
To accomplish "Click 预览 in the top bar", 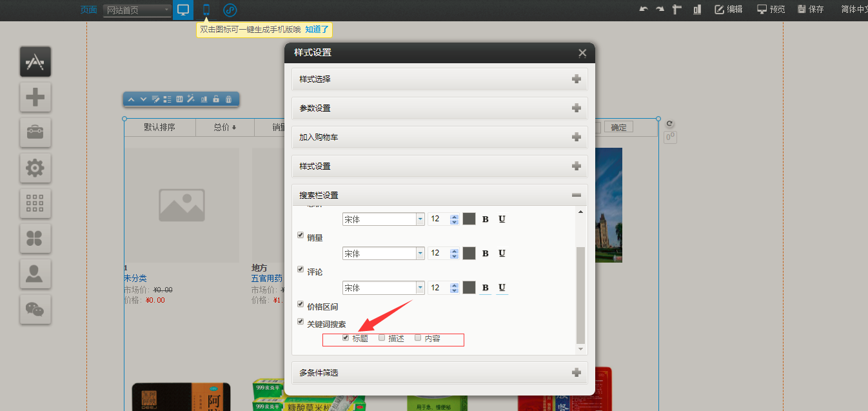I will (x=771, y=9).
